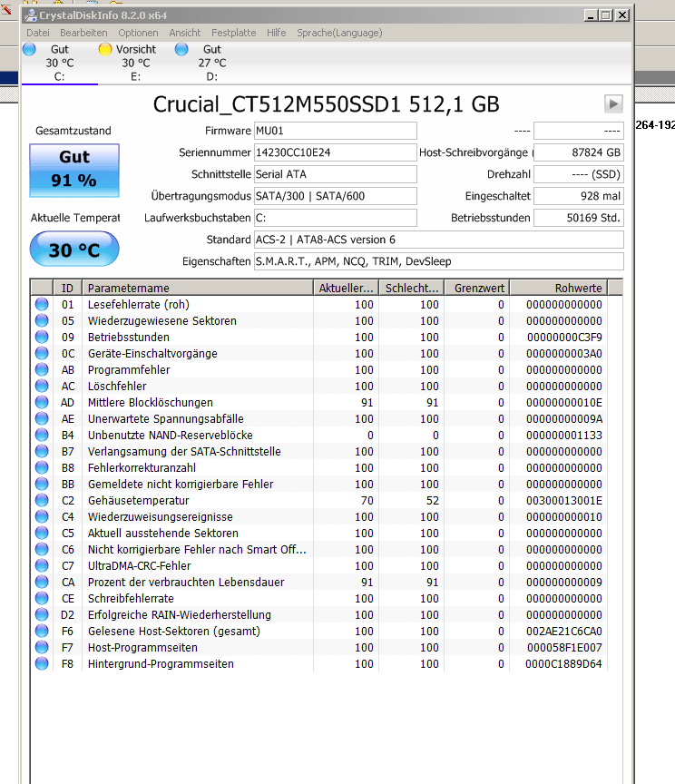Select the C: drive status orb

(30, 50)
